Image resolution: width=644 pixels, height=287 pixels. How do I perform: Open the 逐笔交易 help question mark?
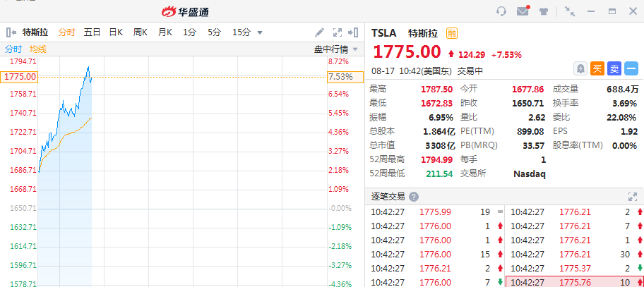coord(413,197)
